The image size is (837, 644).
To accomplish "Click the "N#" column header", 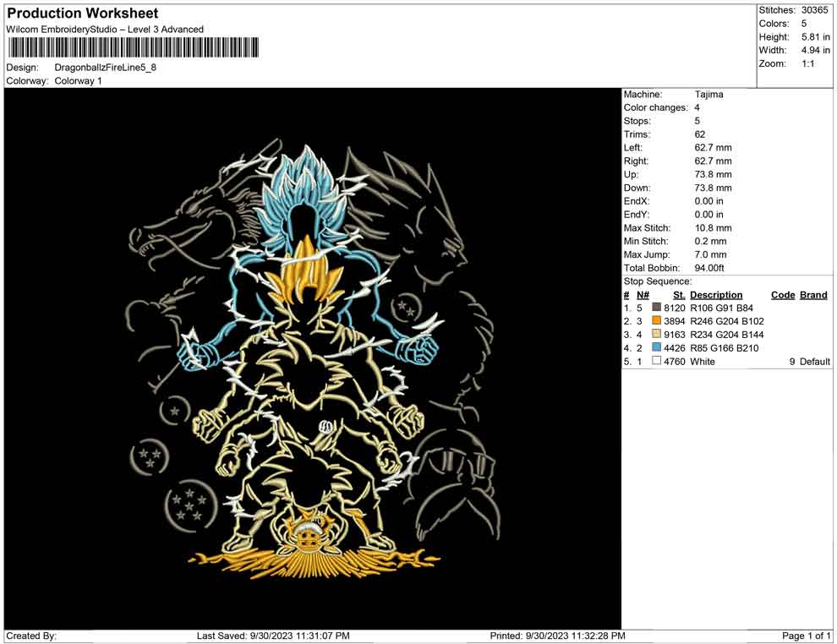I will pos(643,295).
